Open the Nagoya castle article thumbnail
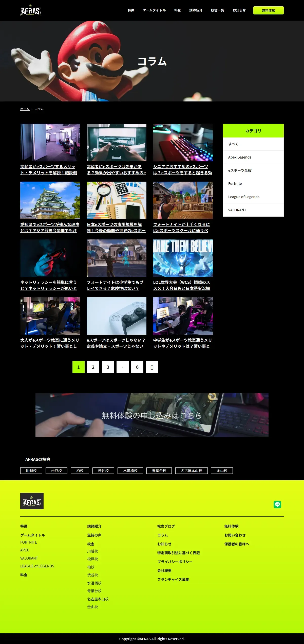Image resolution: width=304 pixels, height=644 pixels. [50, 200]
